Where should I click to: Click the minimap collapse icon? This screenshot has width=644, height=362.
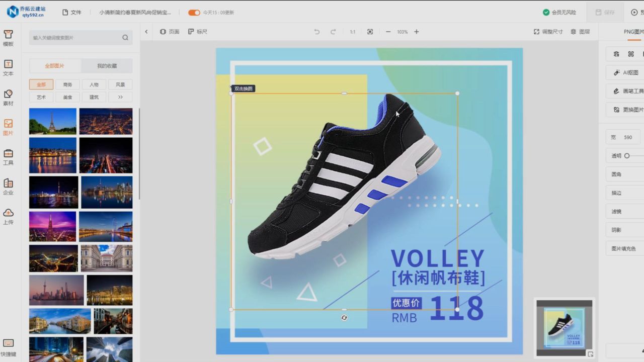[590, 354]
